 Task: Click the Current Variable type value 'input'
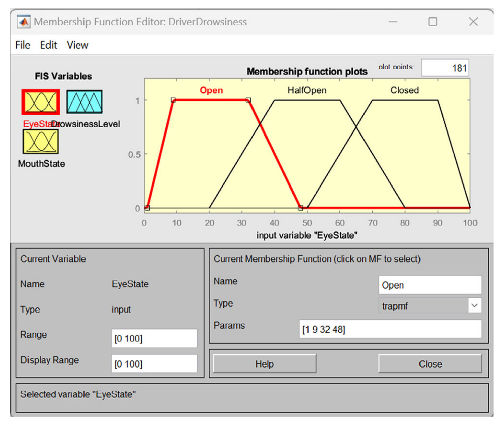tap(121, 309)
